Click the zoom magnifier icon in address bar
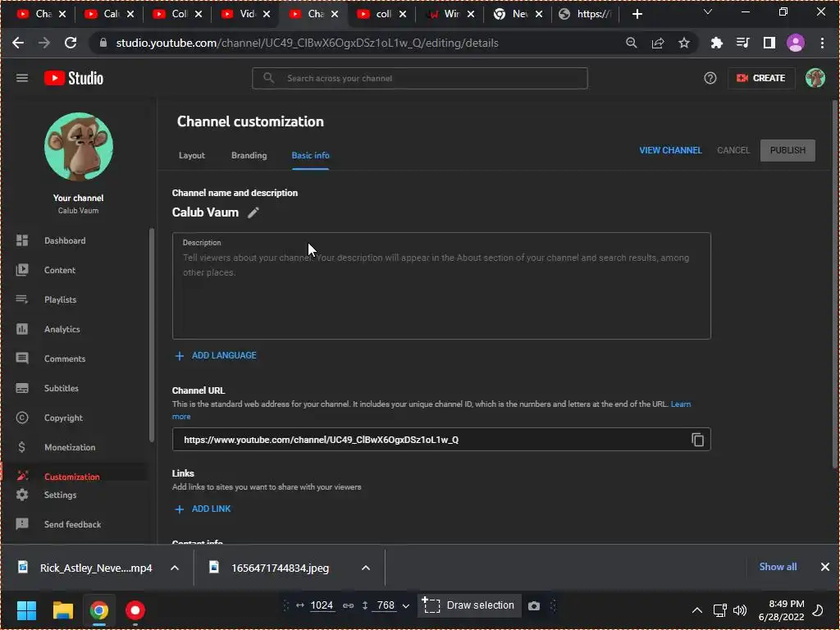The height and width of the screenshot is (630, 840). 631,43
